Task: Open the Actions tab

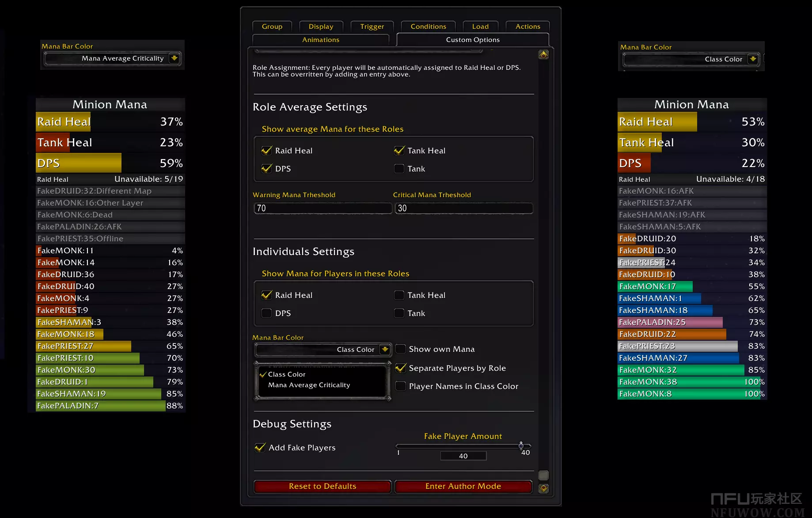Action: point(527,27)
